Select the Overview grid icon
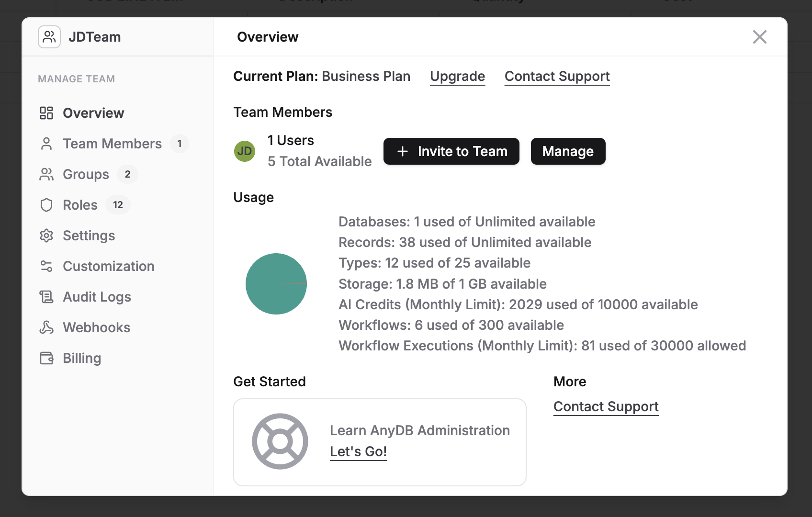 click(x=46, y=113)
